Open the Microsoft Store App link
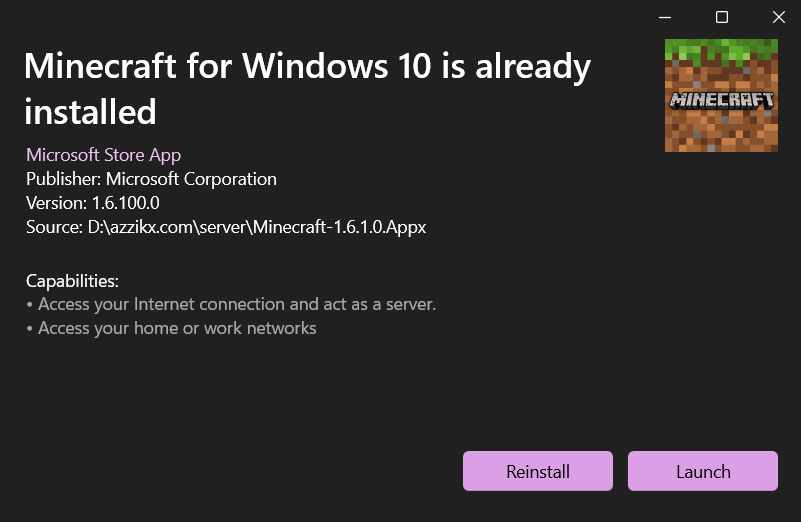The width and height of the screenshot is (801, 522). [104, 155]
